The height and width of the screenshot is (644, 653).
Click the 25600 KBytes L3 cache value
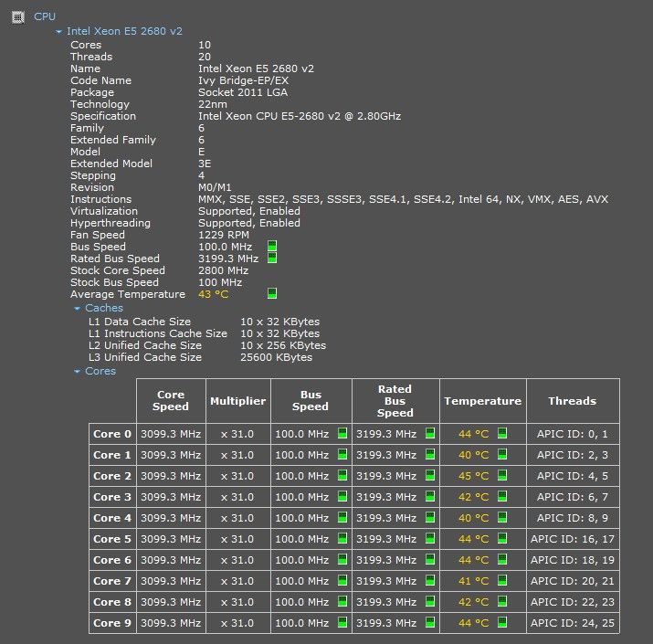(276, 357)
